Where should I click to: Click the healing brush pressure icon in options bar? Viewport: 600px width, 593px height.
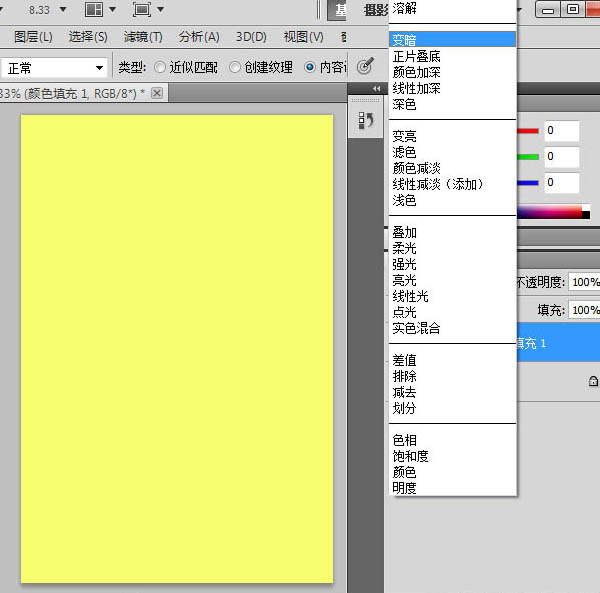click(x=366, y=66)
